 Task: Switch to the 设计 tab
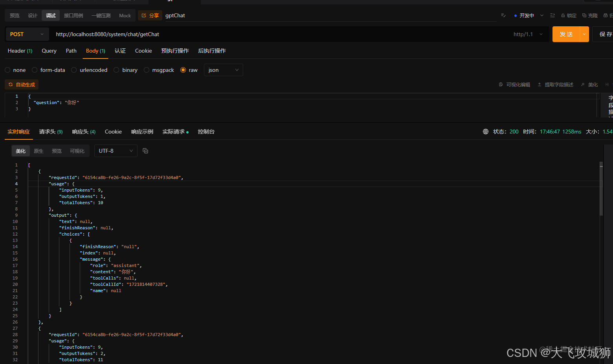(33, 15)
